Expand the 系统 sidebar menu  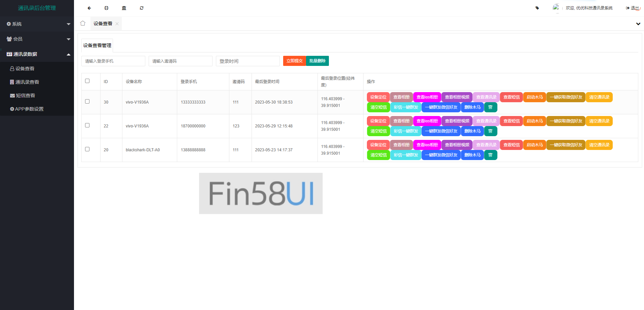(x=37, y=24)
